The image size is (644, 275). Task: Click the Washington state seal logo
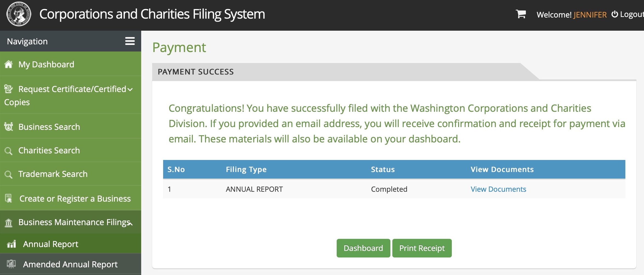point(19,14)
